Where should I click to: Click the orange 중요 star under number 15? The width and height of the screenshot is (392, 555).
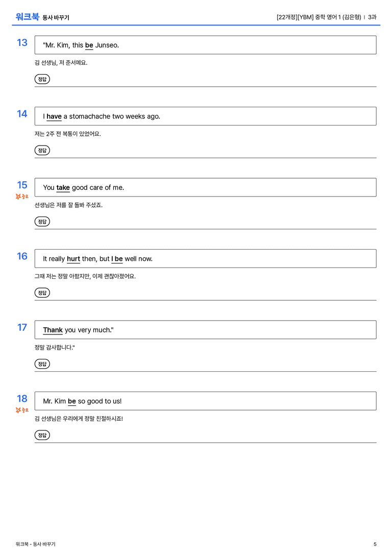point(22,197)
